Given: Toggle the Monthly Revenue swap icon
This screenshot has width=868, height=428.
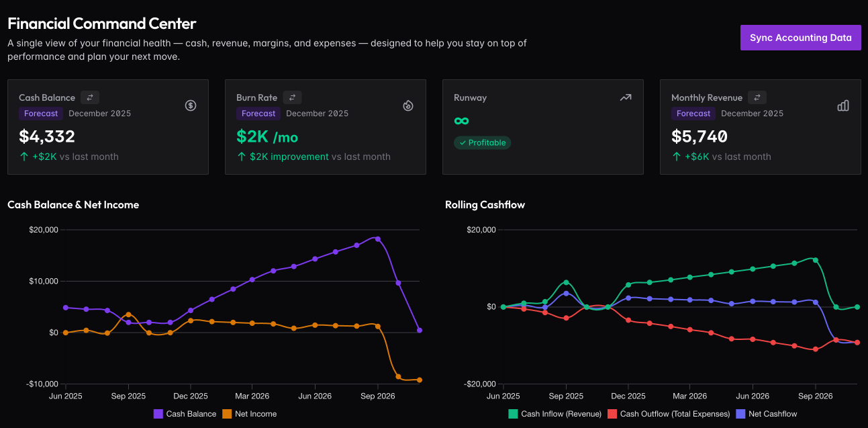Looking at the screenshot, I should click(x=757, y=97).
